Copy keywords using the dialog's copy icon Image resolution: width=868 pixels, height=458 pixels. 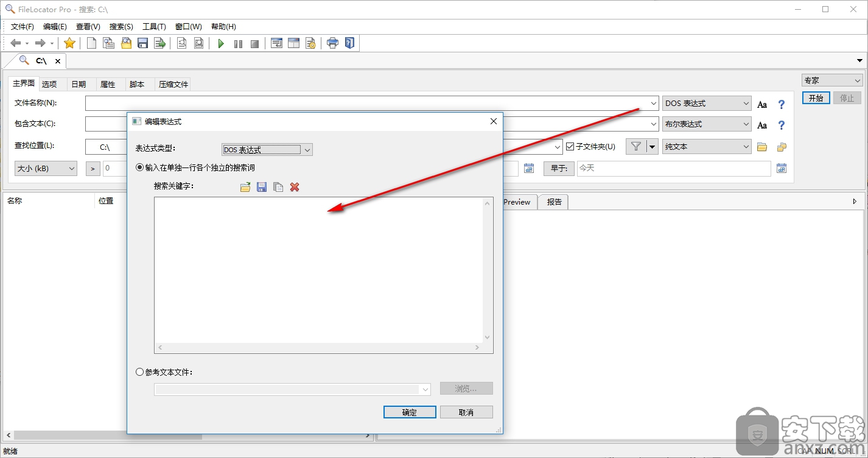(278, 187)
